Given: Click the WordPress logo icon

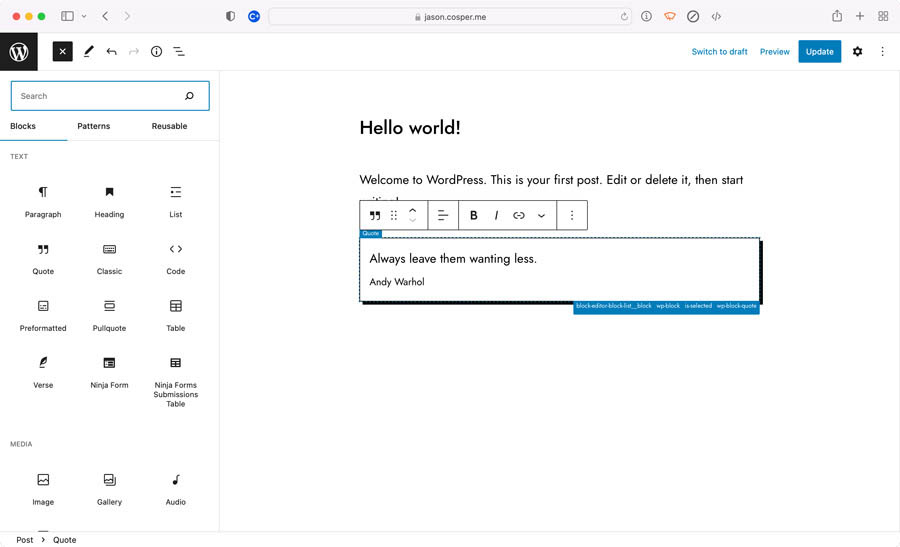Looking at the screenshot, I should tap(19, 52).
